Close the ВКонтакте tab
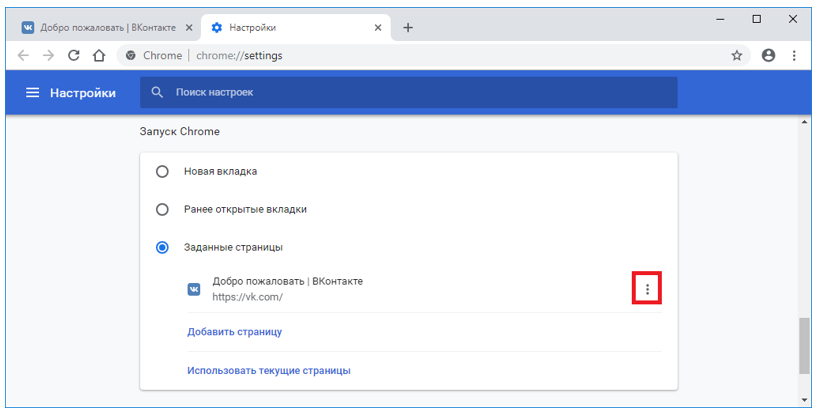The height and width of the screenshot is (412, 820). pos(189,28)
